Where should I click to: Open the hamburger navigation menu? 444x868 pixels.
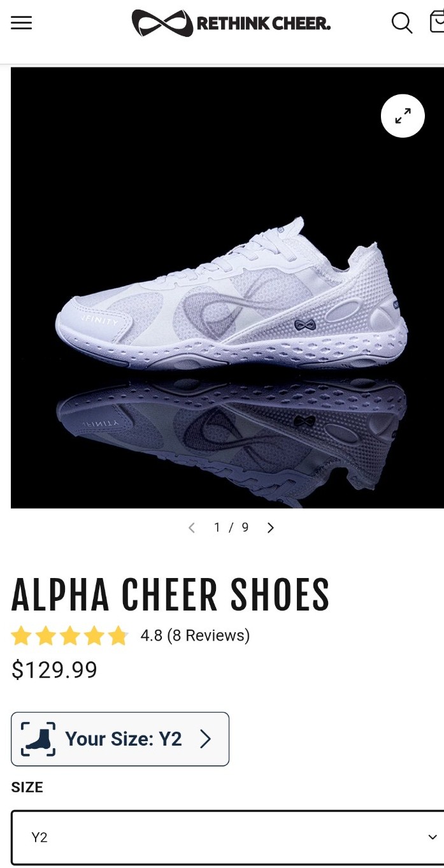pyautogui.click(x=21, y=23)
